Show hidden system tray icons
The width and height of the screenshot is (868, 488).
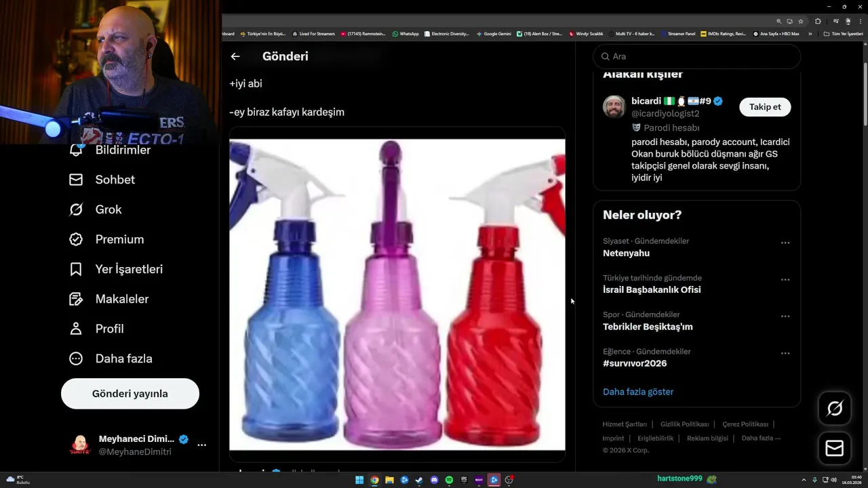tap(804, 480)
